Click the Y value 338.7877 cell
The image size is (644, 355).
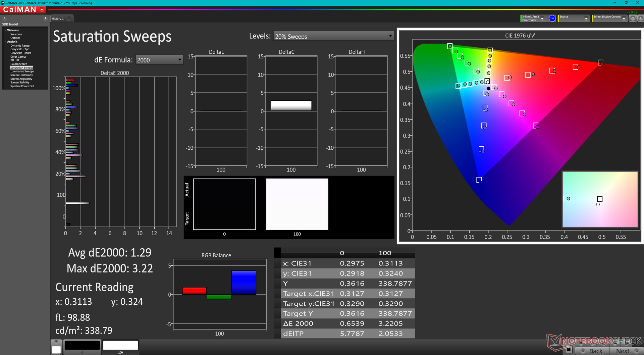395,284
